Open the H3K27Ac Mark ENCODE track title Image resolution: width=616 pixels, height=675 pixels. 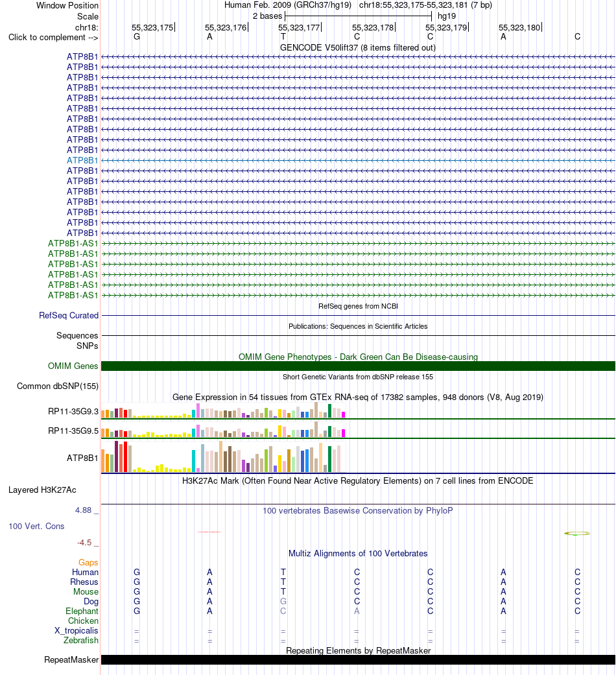coord(358,481)
